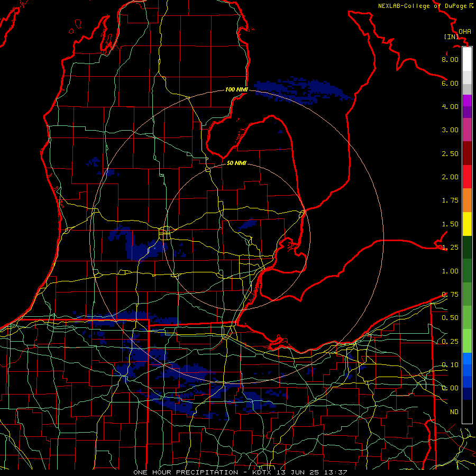476x476 pixels.
Task: Click the ONE HOUR PRECIPITATION KDTX caption
Action: 240,472
